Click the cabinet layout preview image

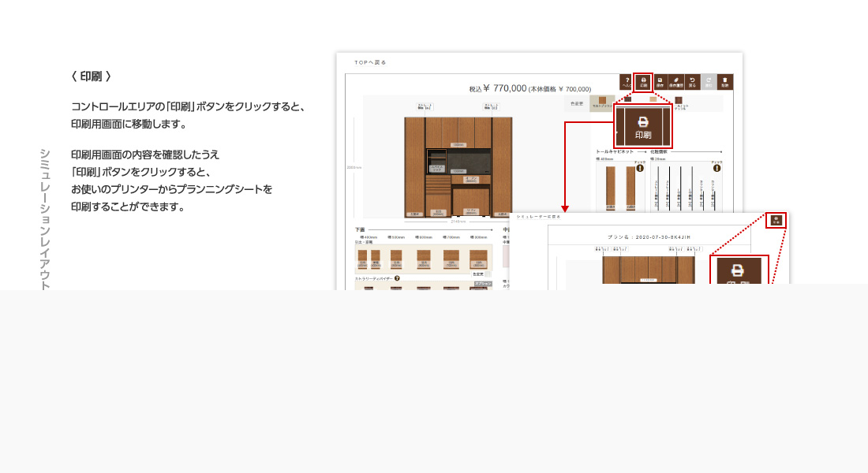458,166
